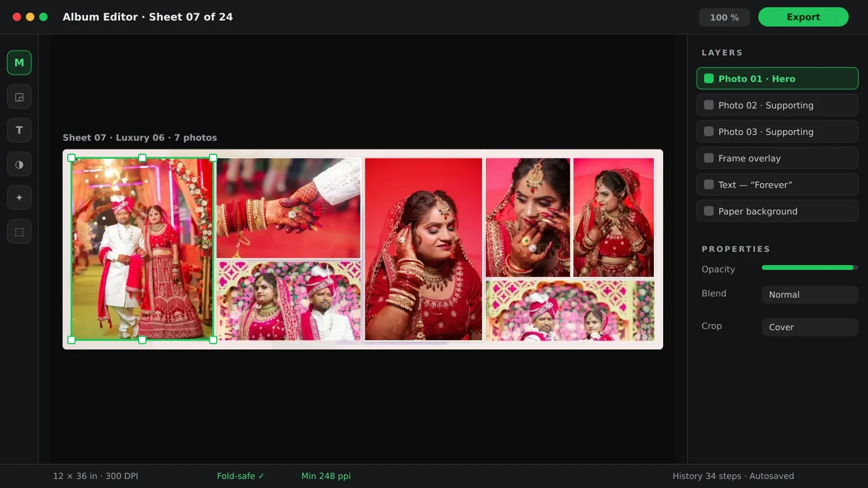Toggle the Text "Forever" layer checkbox
Viewport: 868px width, 488px height.
coord(709,184)
